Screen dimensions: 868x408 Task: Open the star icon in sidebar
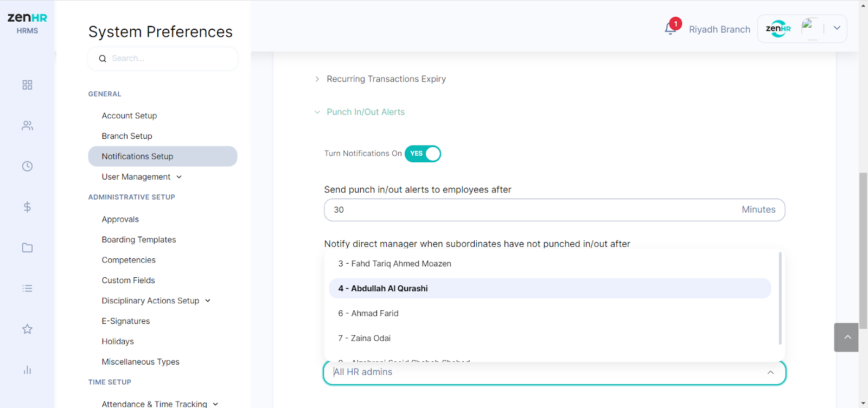click(x=27, y=329)
